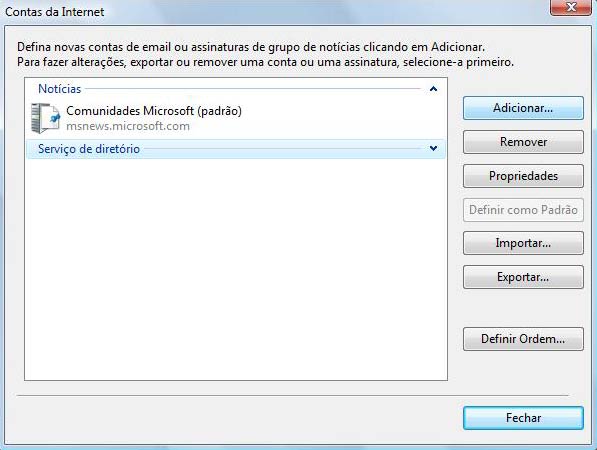Click the Definir como Padrão button

point(523,210)
